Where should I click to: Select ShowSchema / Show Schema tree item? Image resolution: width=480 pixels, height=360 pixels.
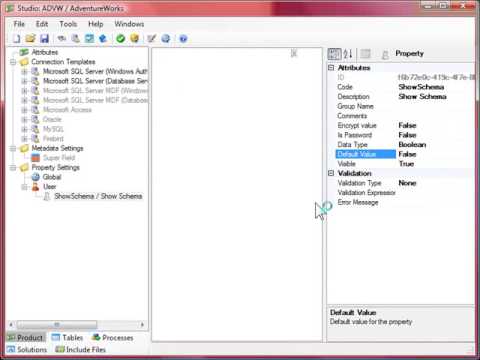[98, 196]
